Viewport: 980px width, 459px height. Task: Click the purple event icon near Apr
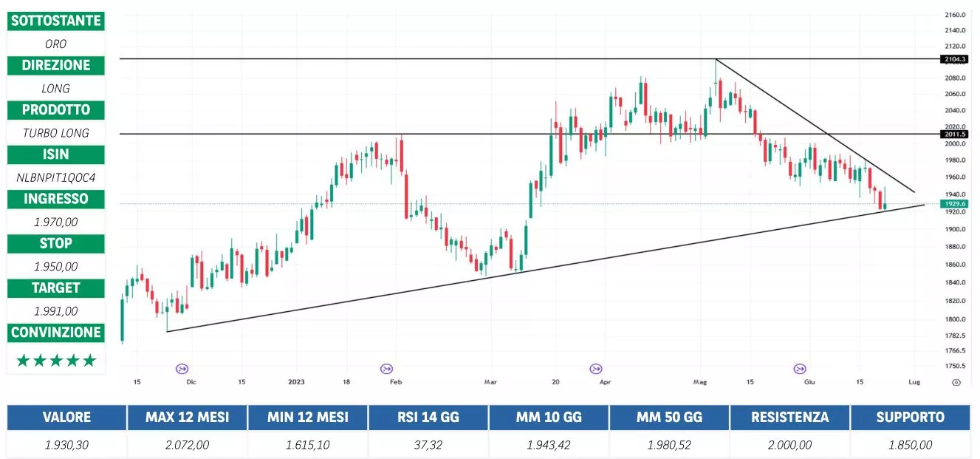click(x=595, y=367)
